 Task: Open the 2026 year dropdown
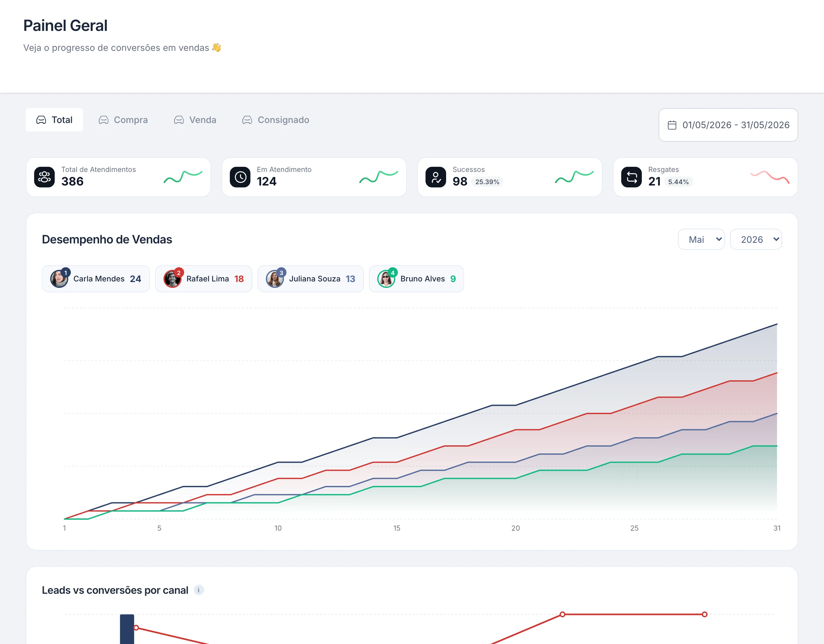[756, 239]
